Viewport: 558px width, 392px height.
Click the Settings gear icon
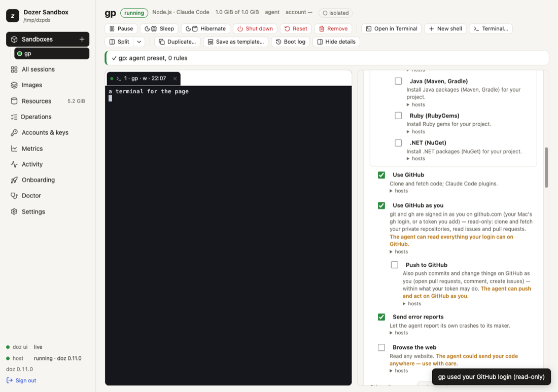[x=14, y=211]
